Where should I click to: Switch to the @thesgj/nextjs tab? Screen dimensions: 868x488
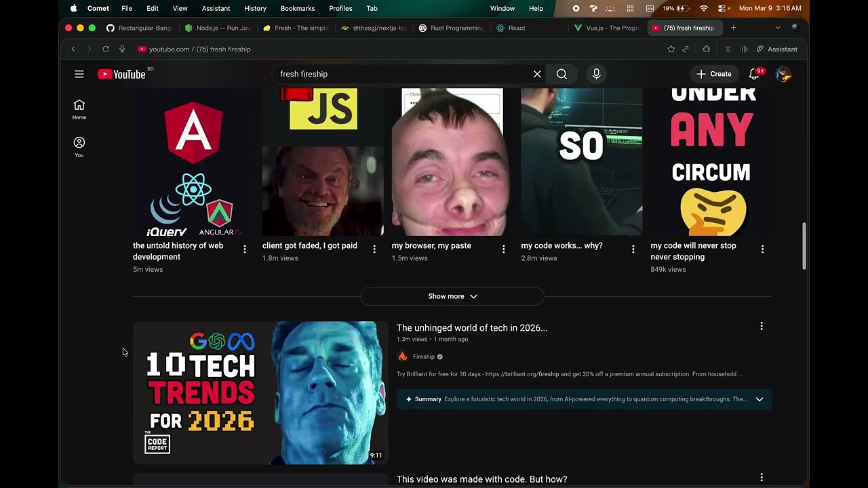(x=373, y=28)
